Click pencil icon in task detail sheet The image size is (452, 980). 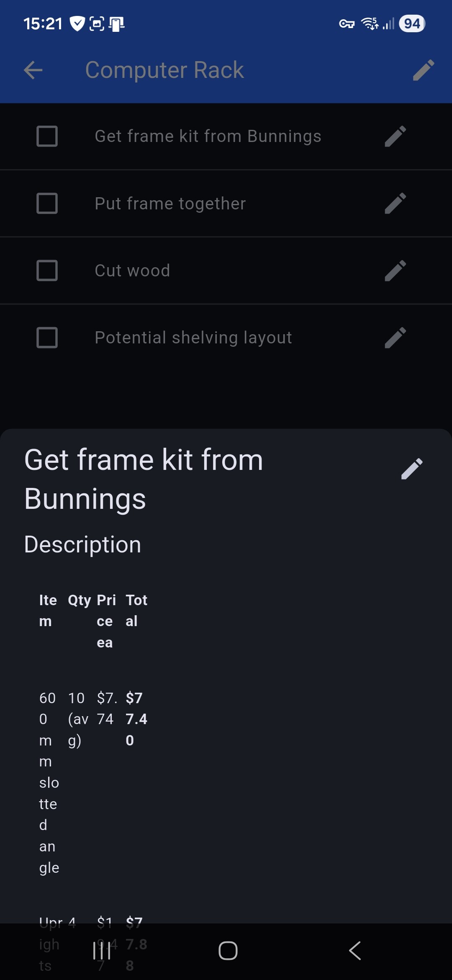[x=412, y=469]
